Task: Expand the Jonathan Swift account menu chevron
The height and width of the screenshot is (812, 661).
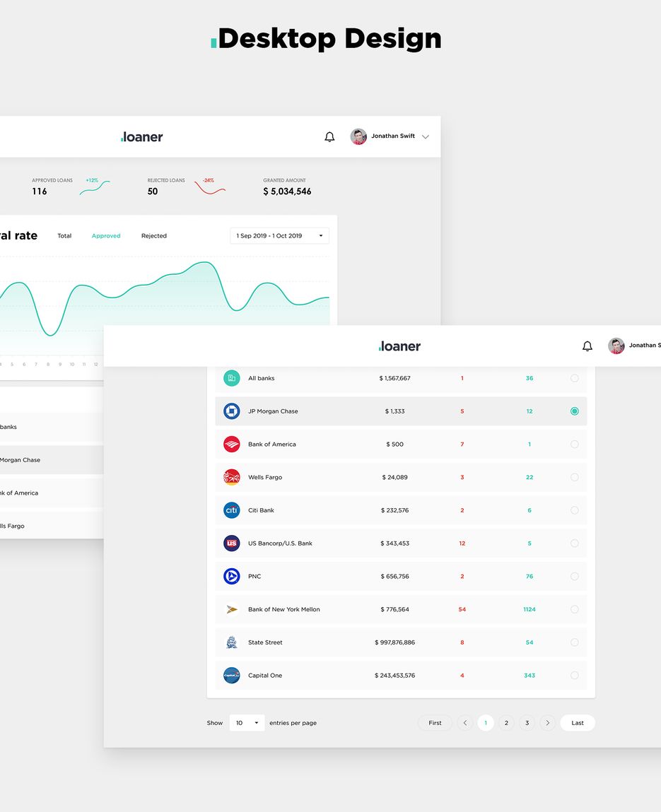Action: (x=426, y=136)
